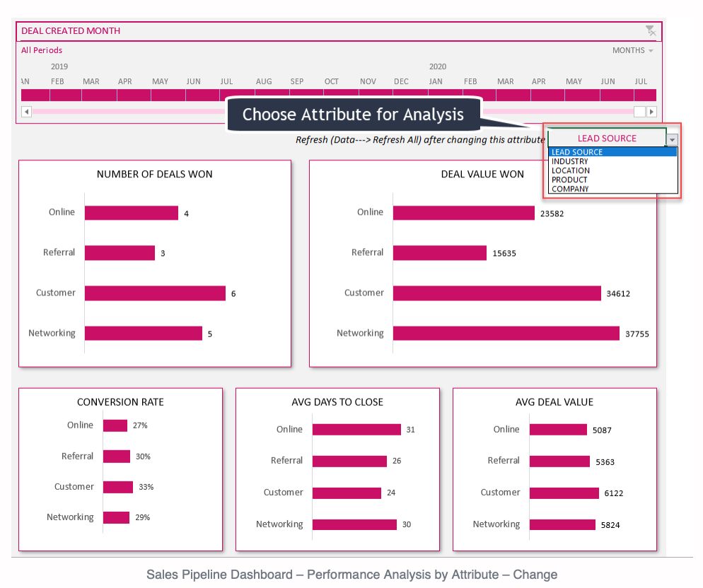Click the Online bar in Avg Days to Close
Viewport: 703px width, 588px height.
point(356,430)
